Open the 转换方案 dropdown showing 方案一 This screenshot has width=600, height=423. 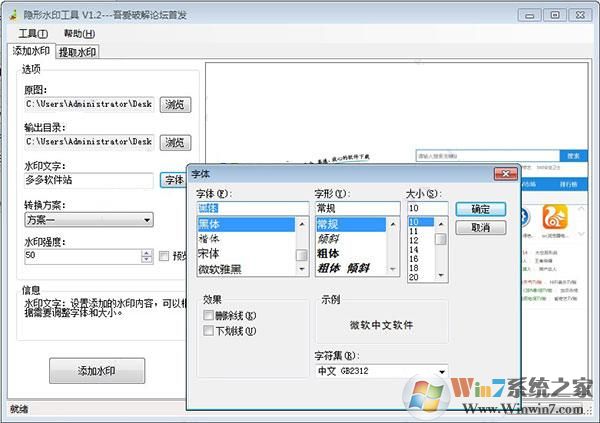tap(89, 219)
